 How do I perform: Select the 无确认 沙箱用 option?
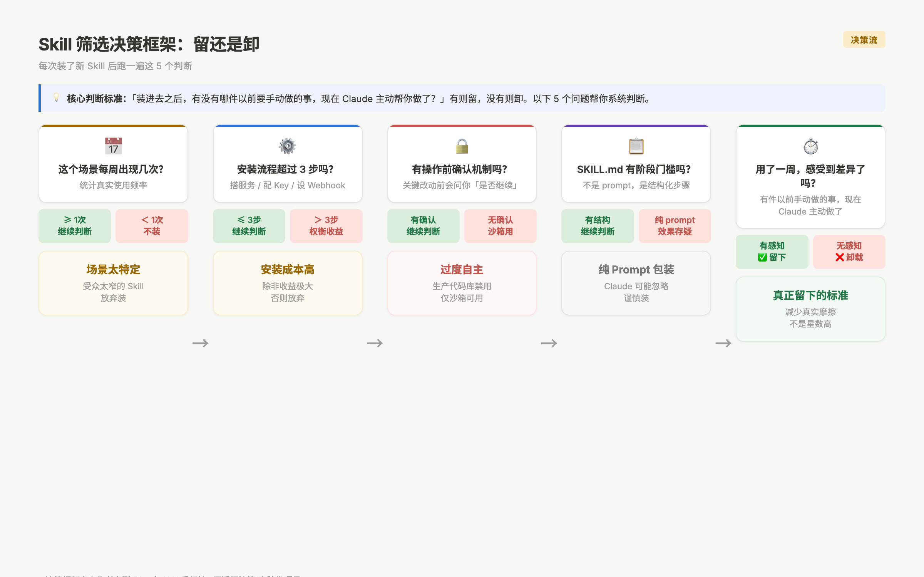click(500, 226)
